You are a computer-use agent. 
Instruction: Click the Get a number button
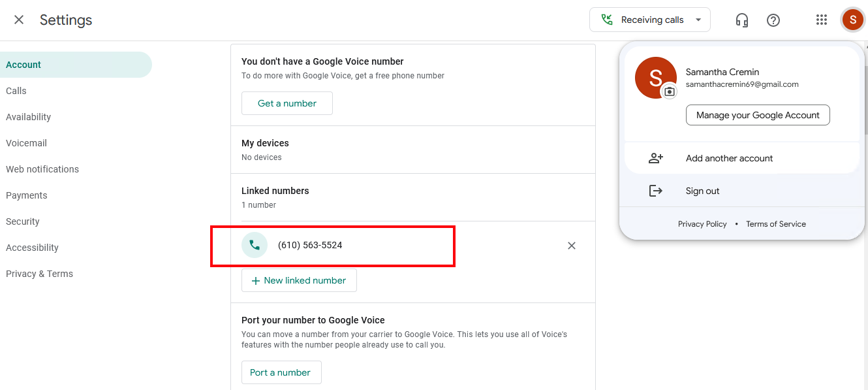[287, 103]
